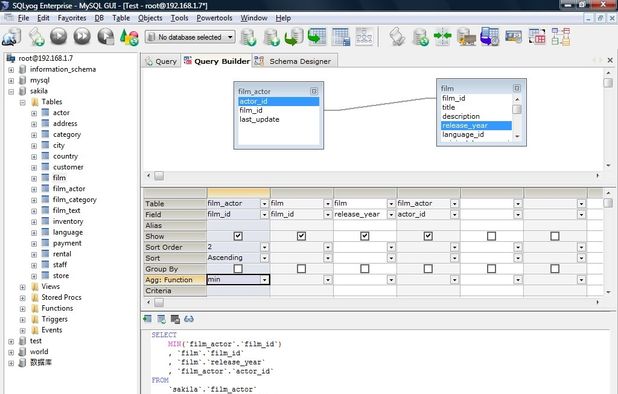The width and height of the screenshot is (618, 394).
Task: Click the second icon above the SQL pane
Action: tap(161, 319)
